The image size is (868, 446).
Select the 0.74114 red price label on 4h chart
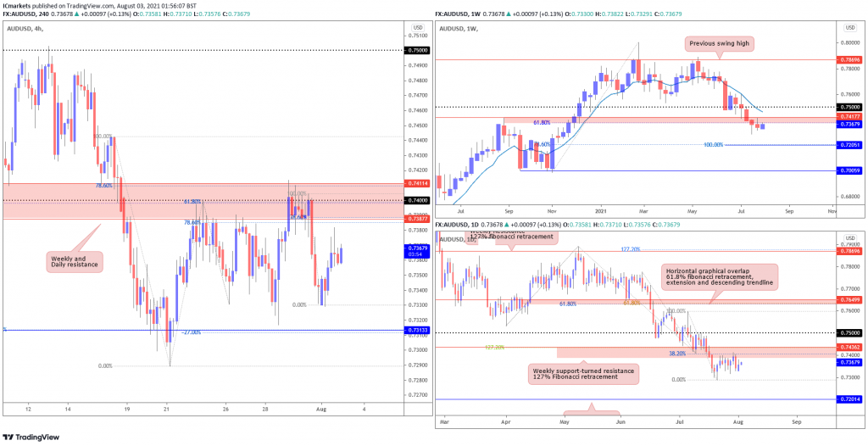pos(417,183)
